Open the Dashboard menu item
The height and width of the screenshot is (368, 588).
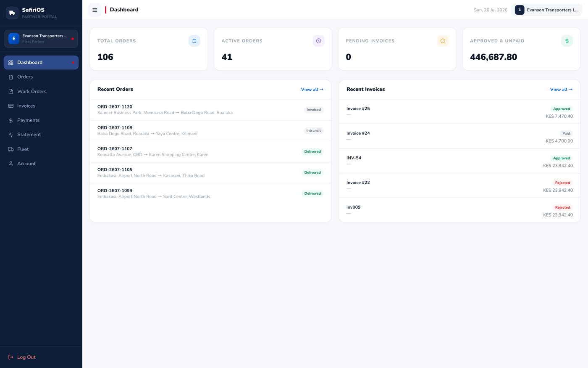click(x=41, y=62)
